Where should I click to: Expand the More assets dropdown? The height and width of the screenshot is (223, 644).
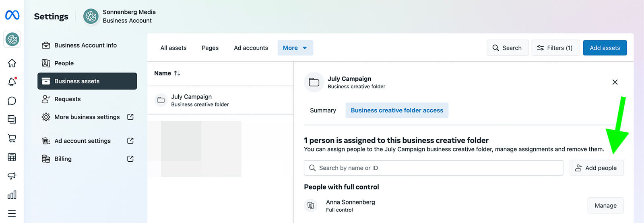click(295, 48)
